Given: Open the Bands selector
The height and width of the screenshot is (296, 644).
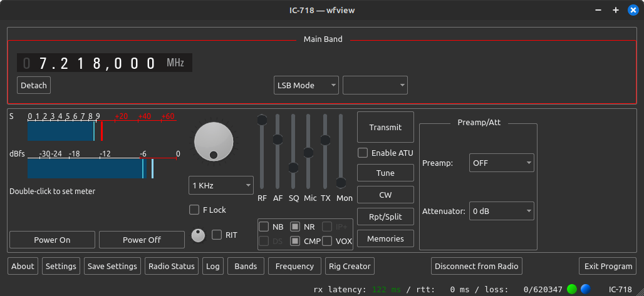Looking at the screenshot, I should pyautogui.click(x=246, y=266).
